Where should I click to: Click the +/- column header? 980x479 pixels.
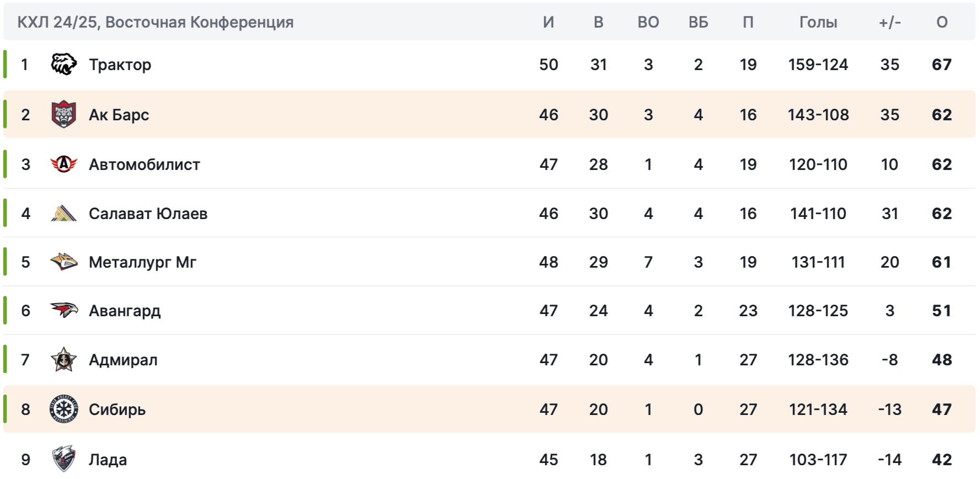[890, 22]
